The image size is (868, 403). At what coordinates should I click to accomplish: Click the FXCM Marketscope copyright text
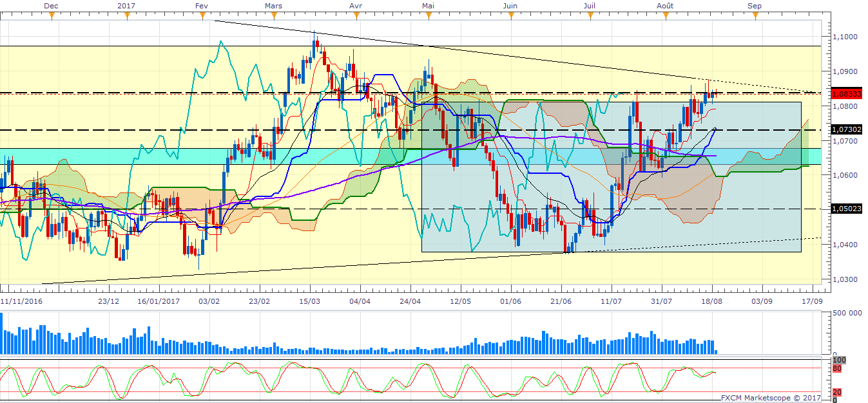pyautogui.click(x=770, y=397)
